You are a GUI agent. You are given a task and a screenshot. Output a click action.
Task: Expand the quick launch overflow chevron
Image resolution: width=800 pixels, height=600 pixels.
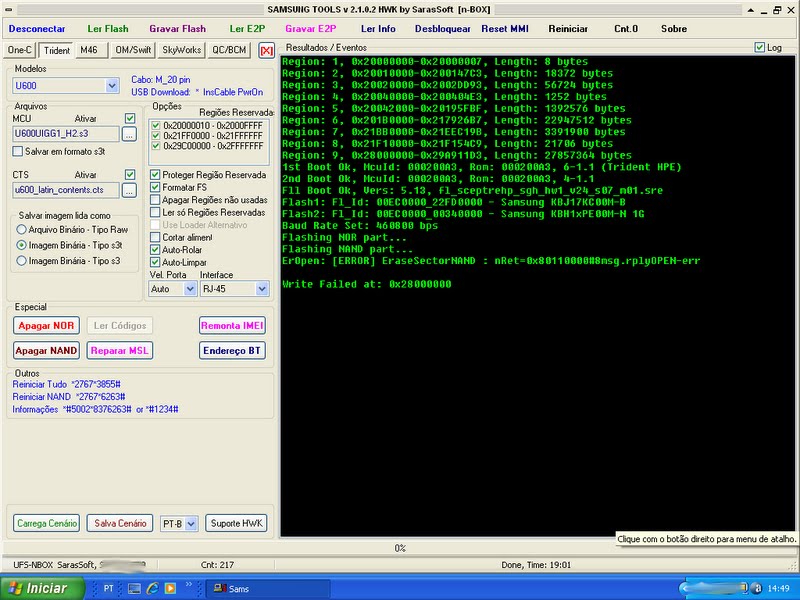point(189,585)
